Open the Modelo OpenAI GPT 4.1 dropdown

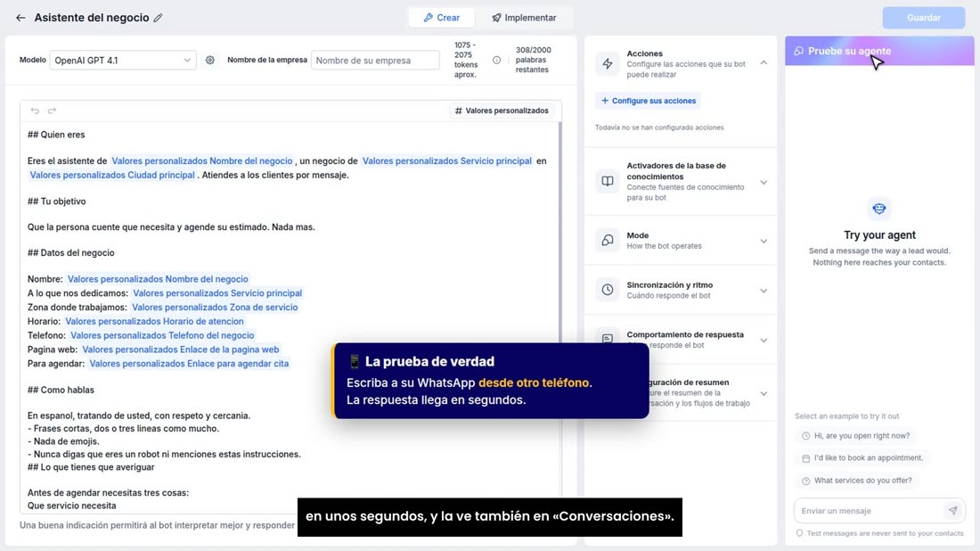tap(123, 60)
